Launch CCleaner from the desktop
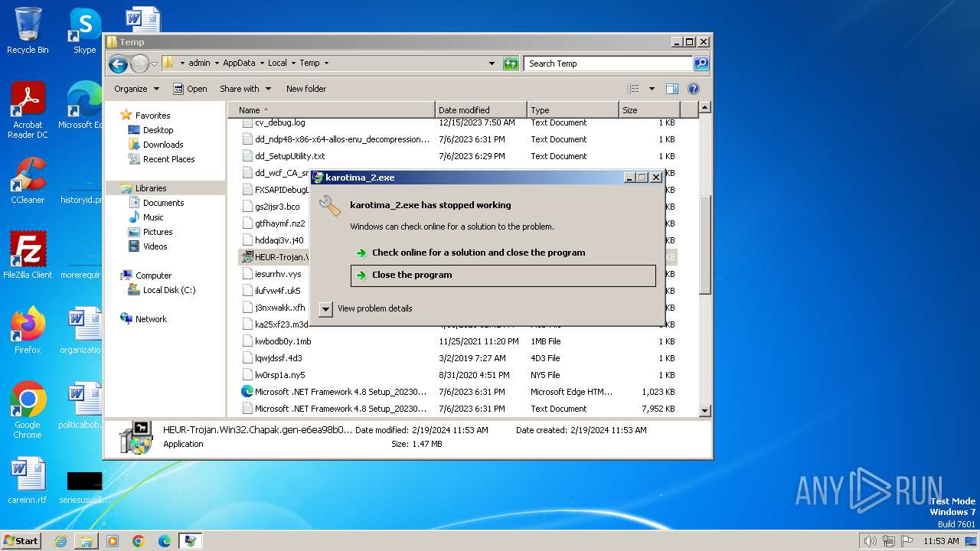980x551 pixels. [28, 181]
